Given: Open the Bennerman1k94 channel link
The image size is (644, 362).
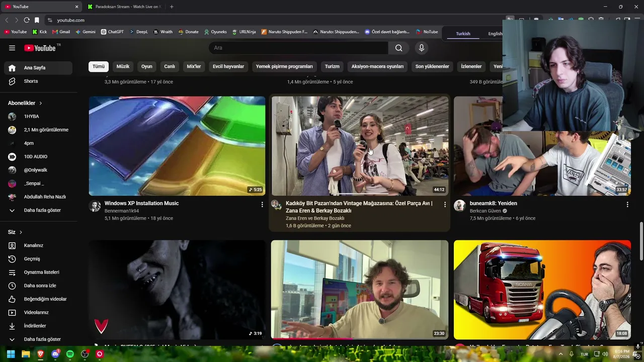Looking at the screenshot, I should coord(122,211).
